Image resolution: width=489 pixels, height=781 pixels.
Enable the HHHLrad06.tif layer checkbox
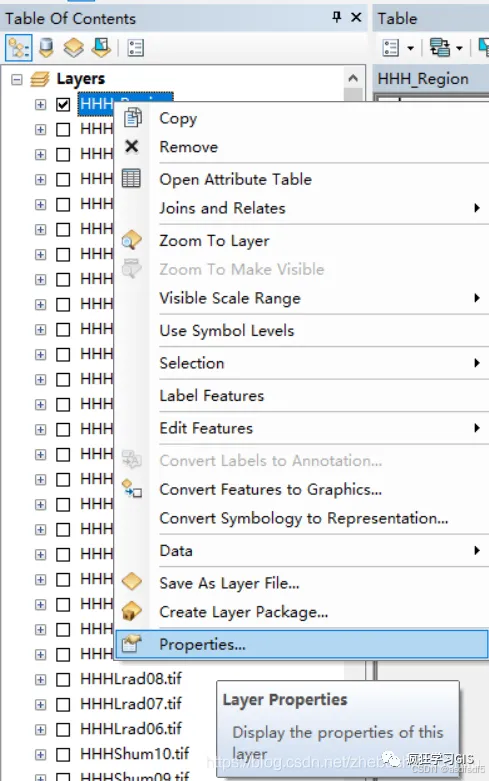63,730
